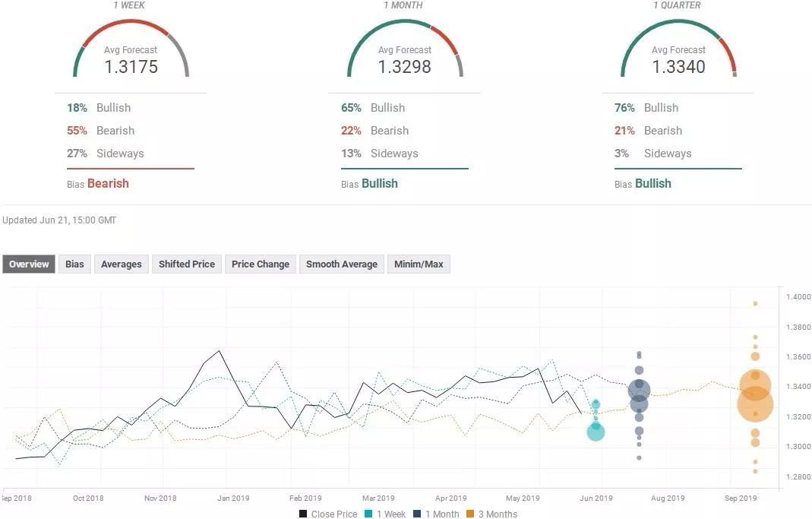The width and height of the screenshot is (812, 519).
Task: Select the Averages tab
Action: pyautogui.click(x=122, y=264)
